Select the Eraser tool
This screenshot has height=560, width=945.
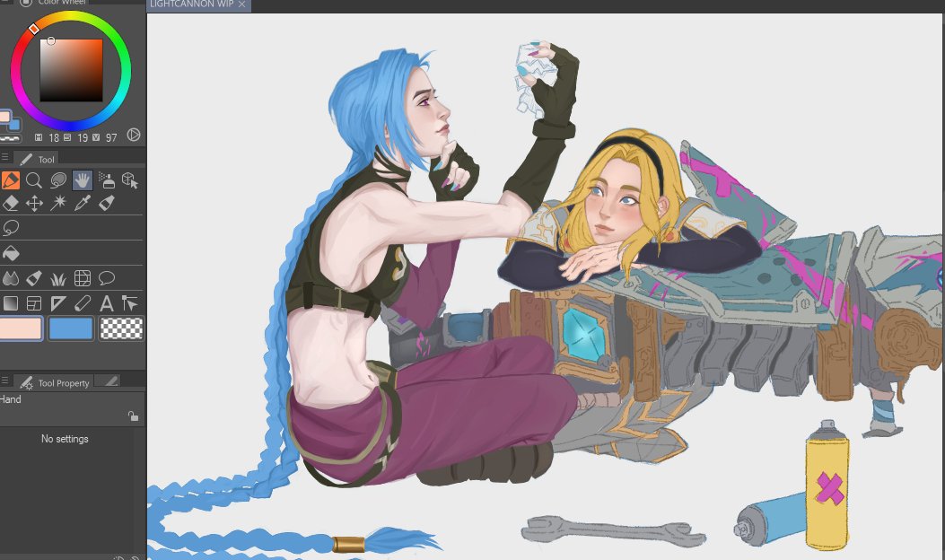tap(10, 203)
